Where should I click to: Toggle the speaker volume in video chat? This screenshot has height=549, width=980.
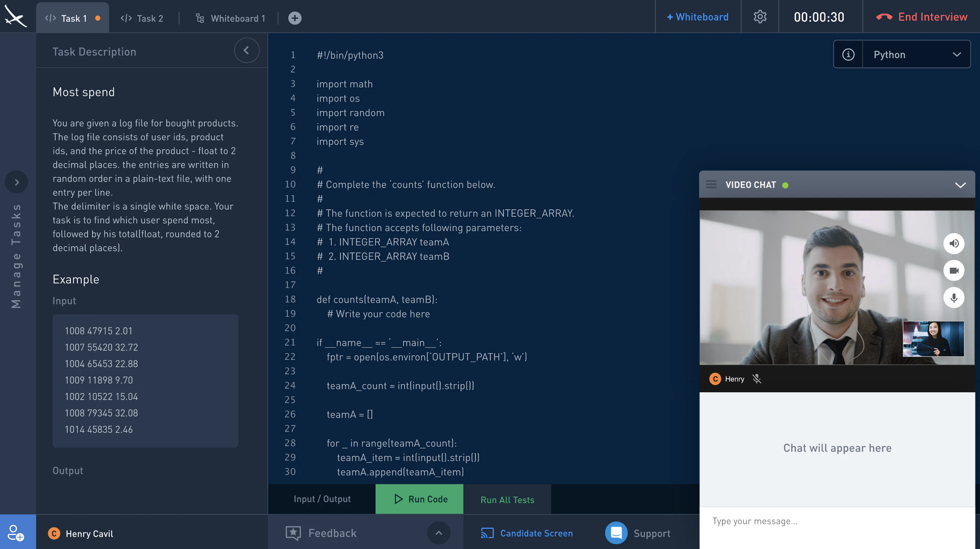coord(953,243)
